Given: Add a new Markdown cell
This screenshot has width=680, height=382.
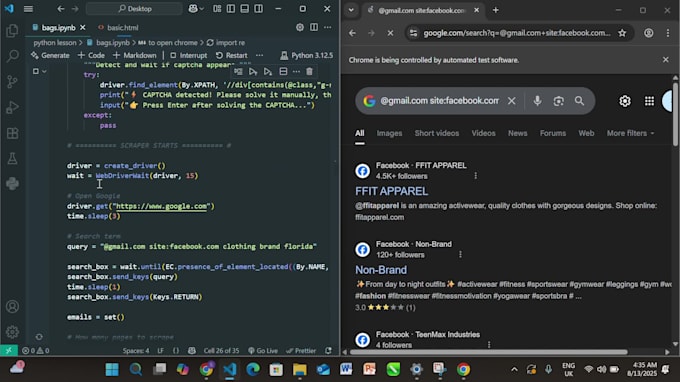Looking at the screenshot, I should pos(134,56).
